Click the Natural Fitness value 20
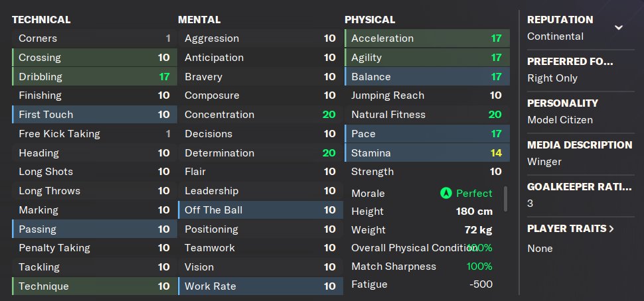The width and height of the screenshot is (644, 301). click(495, 115)
